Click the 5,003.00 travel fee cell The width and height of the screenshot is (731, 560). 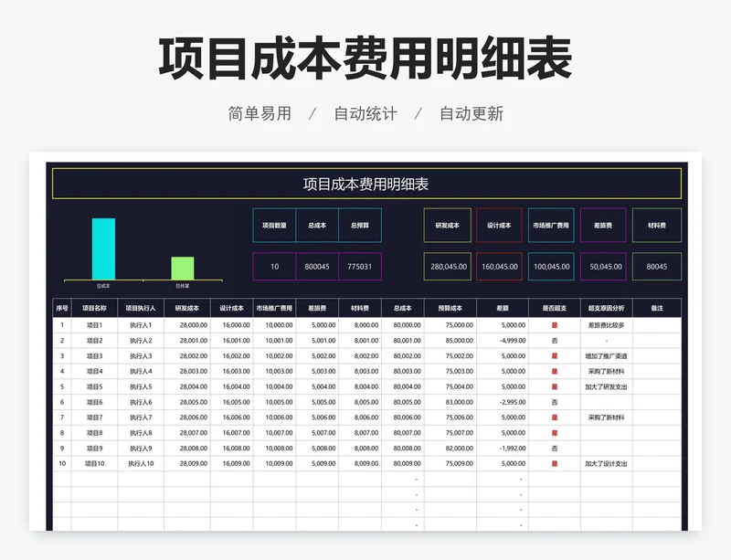click(x=317, y=371)
